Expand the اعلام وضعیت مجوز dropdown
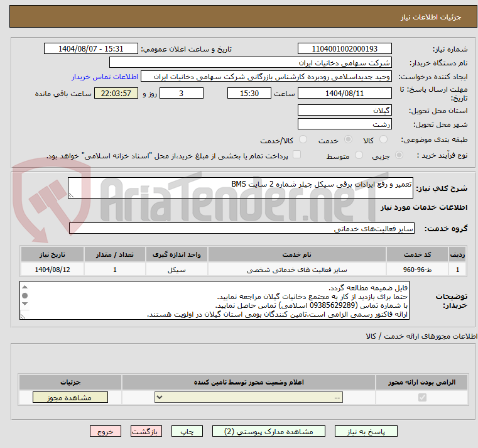Viewport: 478px width, 448px height. click(x=249, y=397)
